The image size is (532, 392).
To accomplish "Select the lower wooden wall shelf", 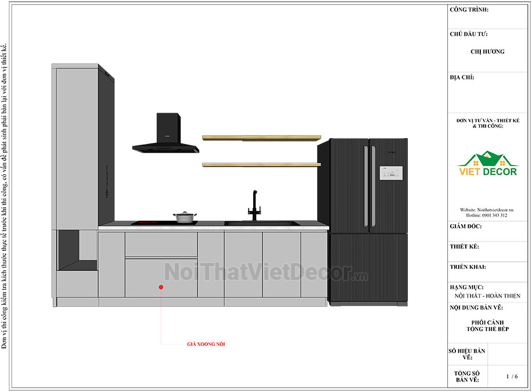I will click(261, 164).
